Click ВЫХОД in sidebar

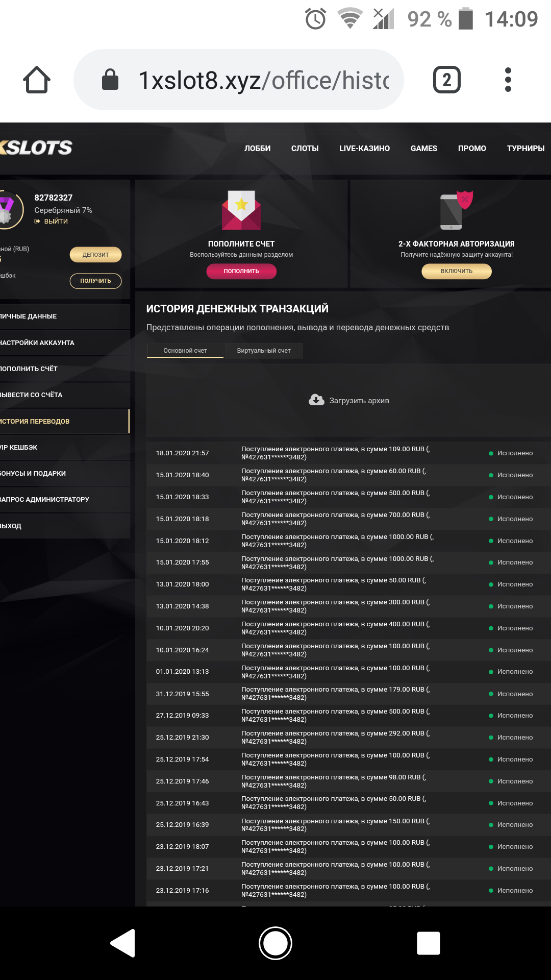click(x=65, y=526)
